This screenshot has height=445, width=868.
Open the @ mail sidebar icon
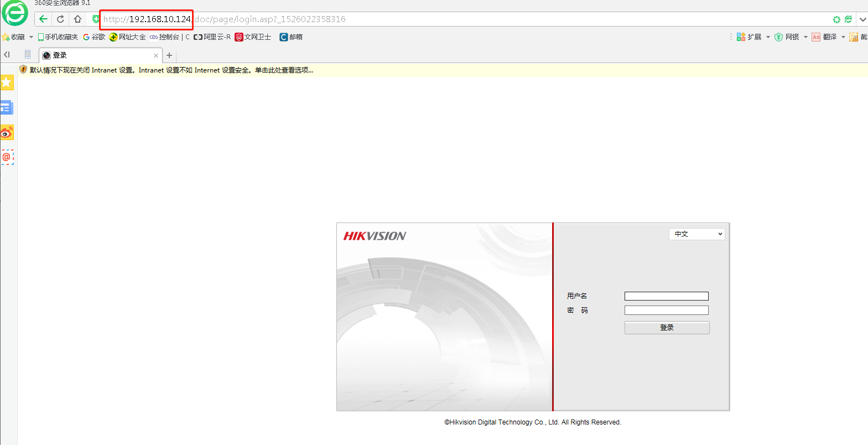coord(7,157)
